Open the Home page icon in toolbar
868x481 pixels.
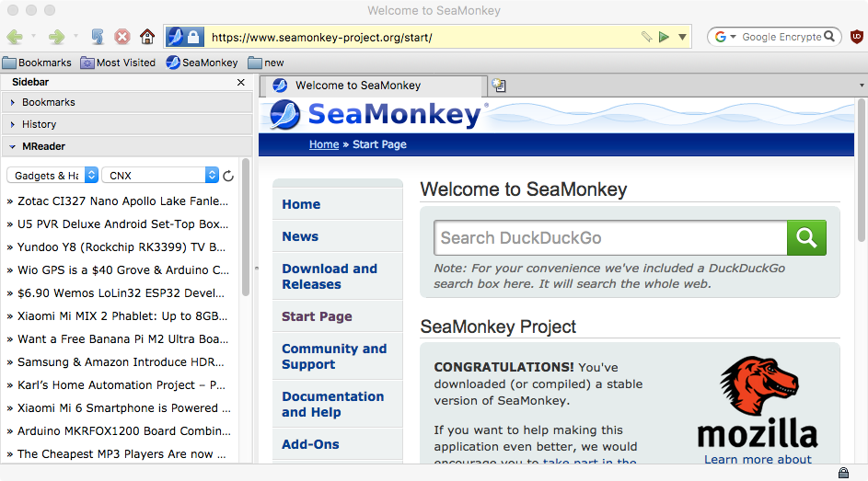click(x=147, y=37)
